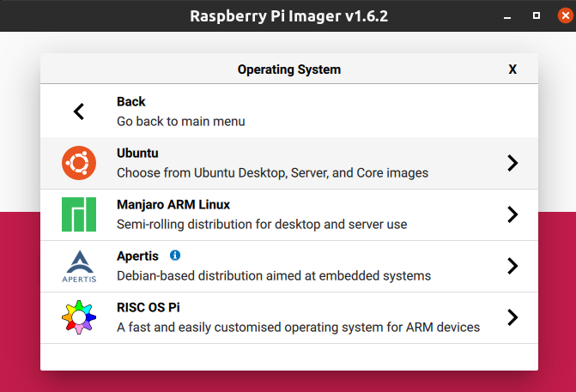
Task: Click 'Go back to main menu' text
Action: 181,122
